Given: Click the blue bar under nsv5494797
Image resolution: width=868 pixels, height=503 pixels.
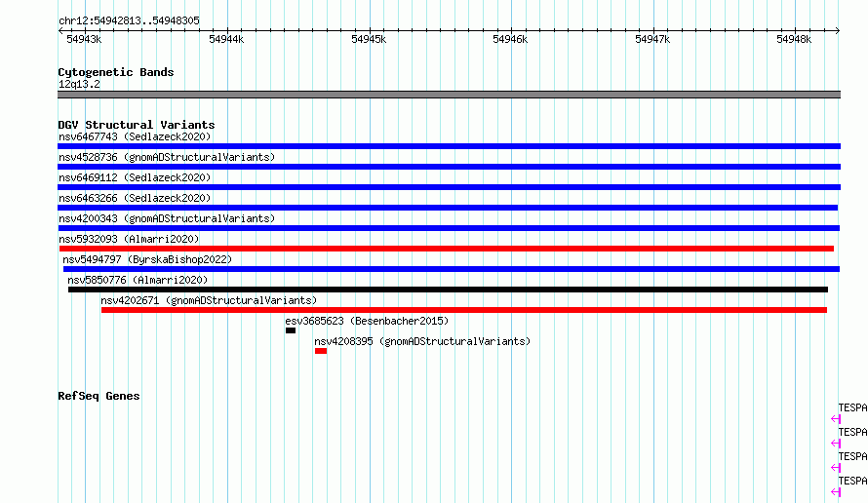Looking at the screenshot, I should point(452,269).
